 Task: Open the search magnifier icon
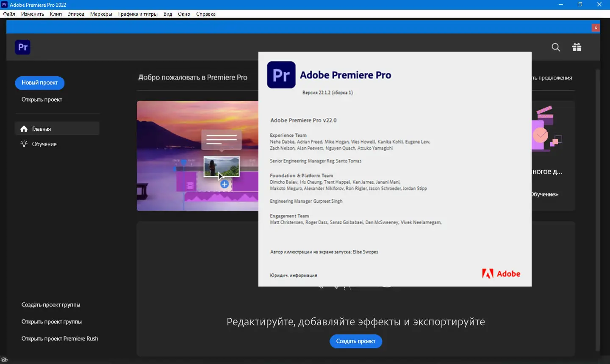556,47
